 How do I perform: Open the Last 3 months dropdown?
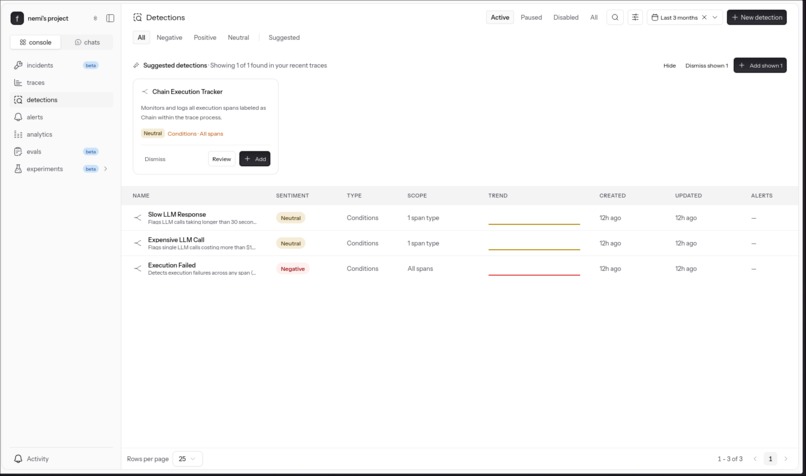coord(715,17)
